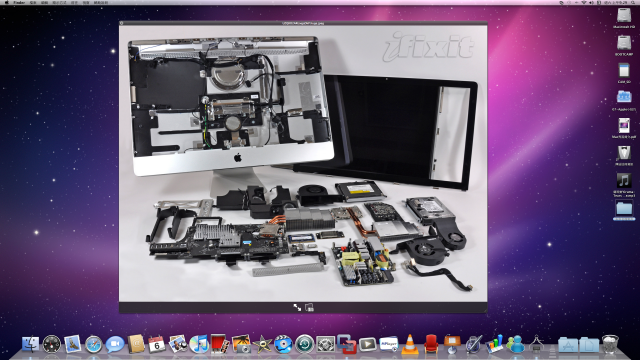Open Finder from the Dock

[31, 344]
